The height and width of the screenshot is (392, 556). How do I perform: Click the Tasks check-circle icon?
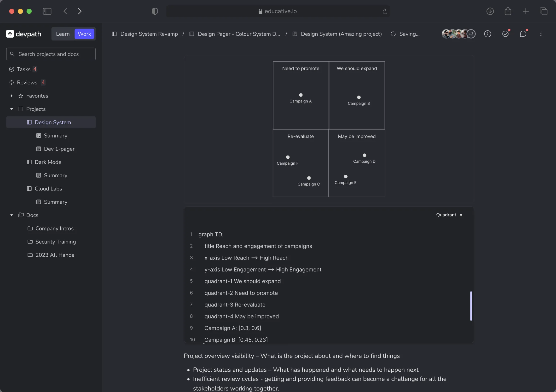coord(11,69)
